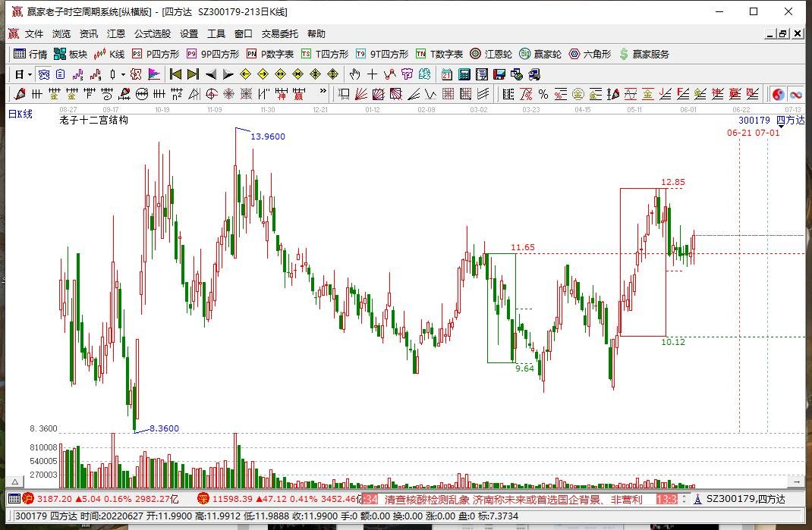812x530 pixels.
Task: Open the 窗口 menu
Action: pos(244,33)
